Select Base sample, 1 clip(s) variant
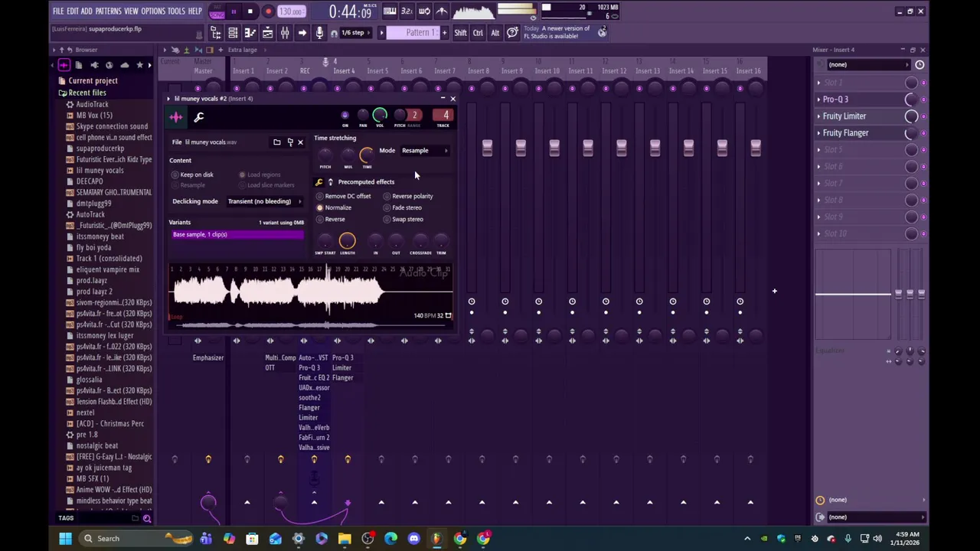Image resolution: width=980 pixels, height=551 pixels. click(x=237, y=235)
